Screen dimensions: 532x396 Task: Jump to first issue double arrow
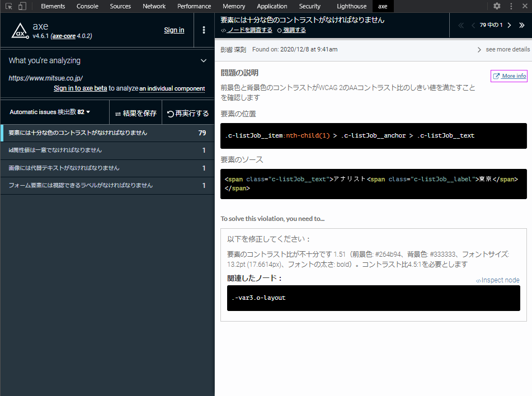pyautogui.click(x=461, y=25)
